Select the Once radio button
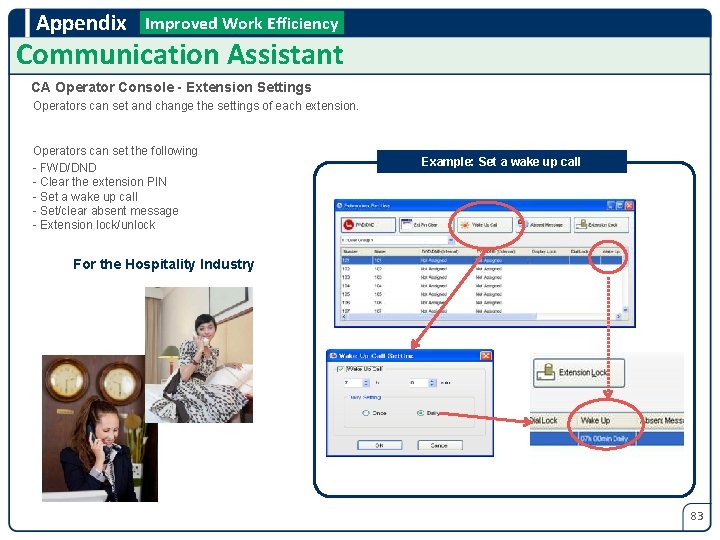 [x=366, y=413]
